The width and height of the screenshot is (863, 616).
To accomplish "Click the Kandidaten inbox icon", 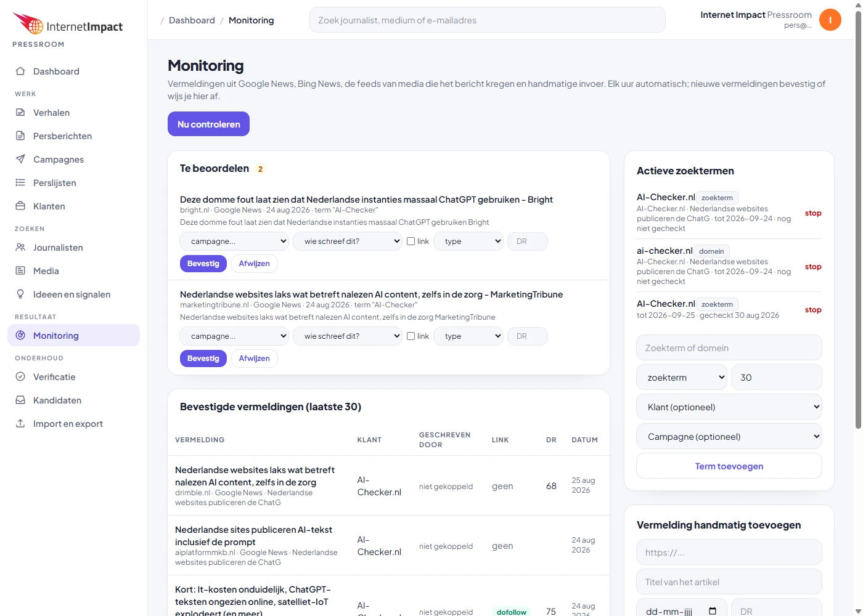I will coord(20,400).
